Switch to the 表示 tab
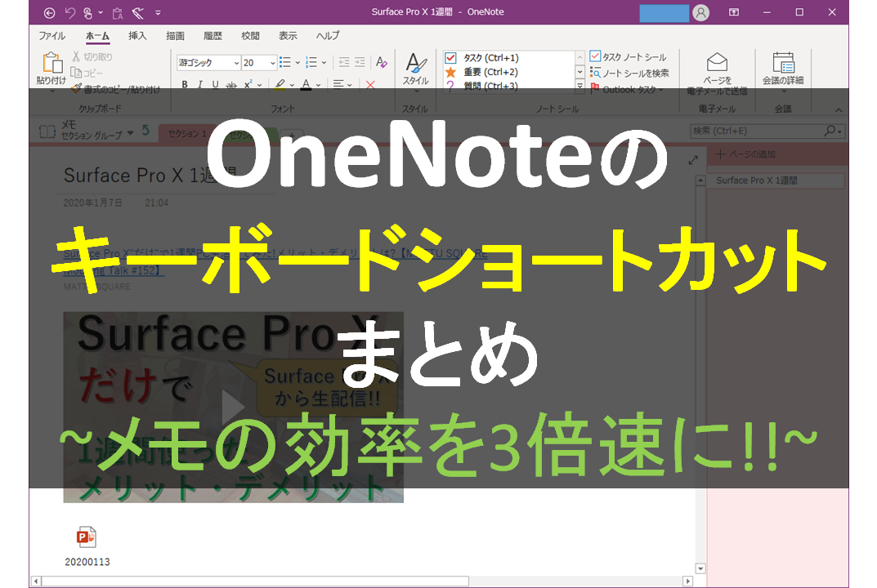This screenshot has width=877, height=588. [288, 36]
